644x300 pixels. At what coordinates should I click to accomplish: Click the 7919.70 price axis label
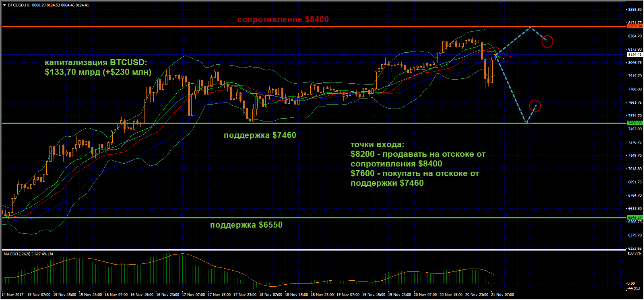635,76
